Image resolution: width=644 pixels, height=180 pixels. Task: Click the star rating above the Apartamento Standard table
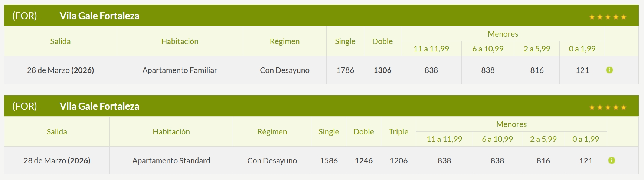[x=608, y=107]
